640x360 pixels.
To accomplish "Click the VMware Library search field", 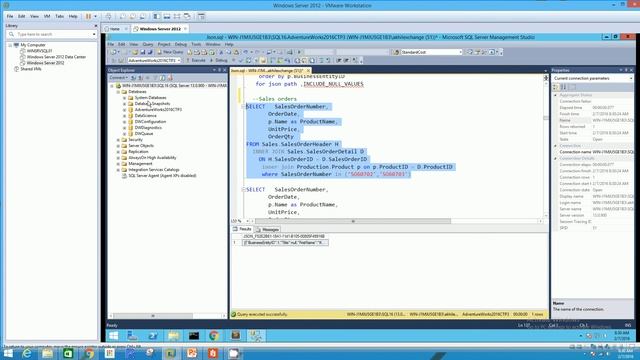I will coord(52,34).
